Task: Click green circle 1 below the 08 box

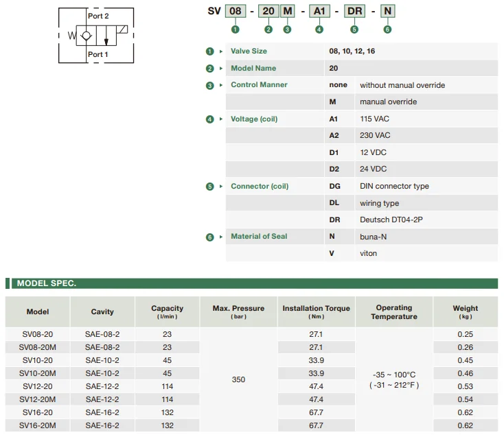Action: pyautogui.click(x=236, y=30)
